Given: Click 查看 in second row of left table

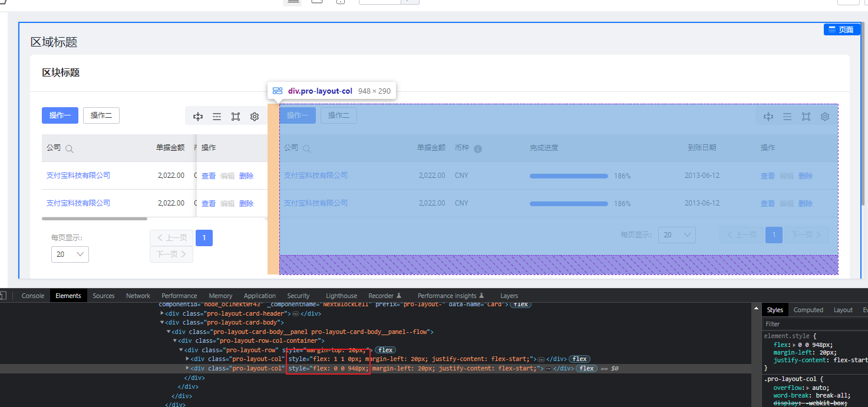Looking at the screenshot, I should pyautogui.click(x=209, y=204).
